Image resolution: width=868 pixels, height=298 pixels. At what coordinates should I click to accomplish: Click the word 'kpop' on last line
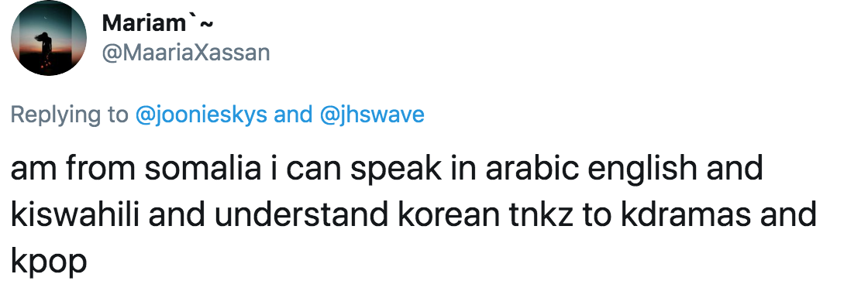49,262
